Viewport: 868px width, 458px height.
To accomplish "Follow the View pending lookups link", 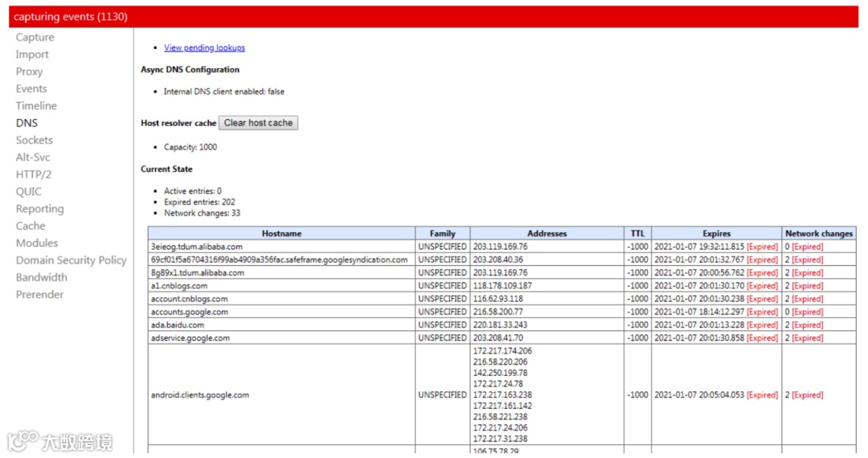I will [204, 47].
